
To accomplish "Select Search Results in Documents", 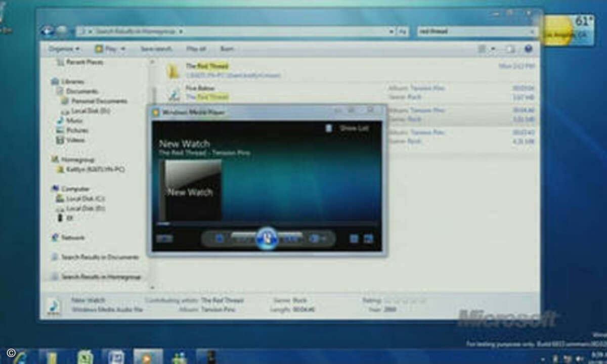I will coord(95,257).
